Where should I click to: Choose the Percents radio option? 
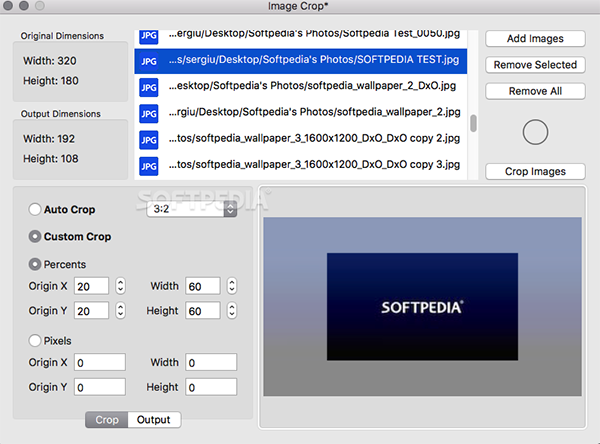[x=35, y=264]
